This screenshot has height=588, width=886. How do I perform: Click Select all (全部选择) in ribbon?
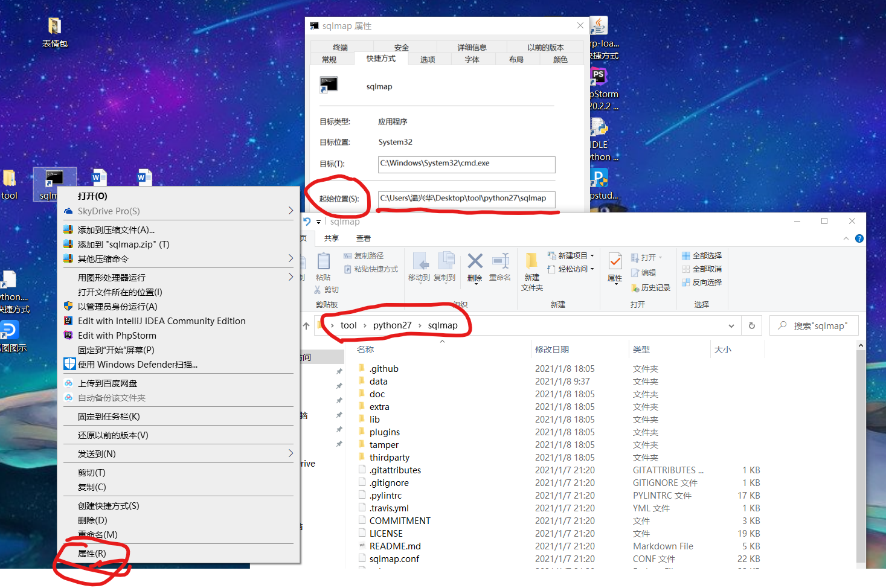coord(702,256)
